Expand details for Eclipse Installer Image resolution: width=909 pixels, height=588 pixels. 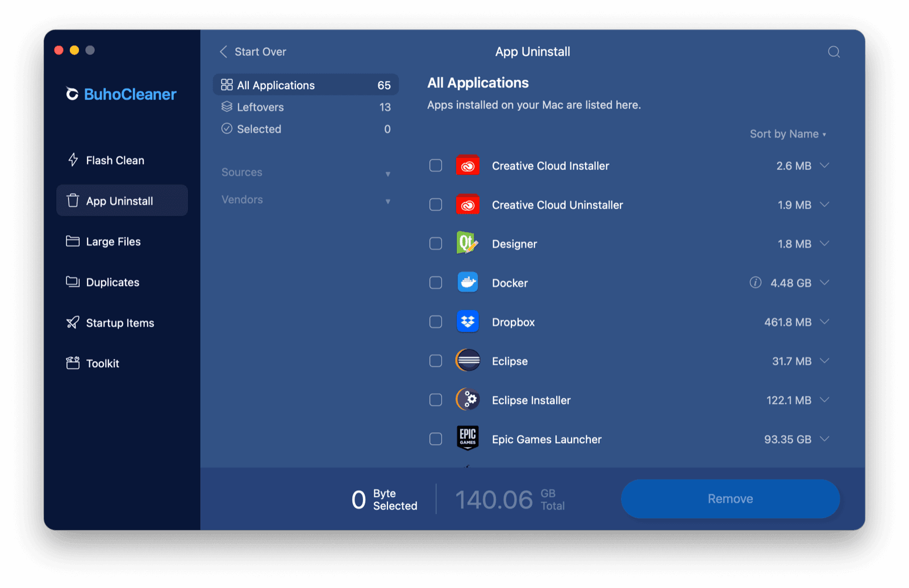pos(825,399)
